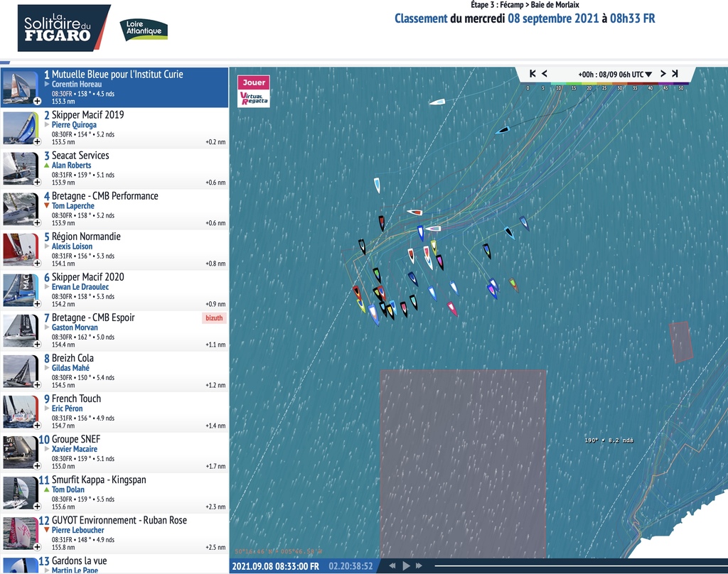Click plus icon for Bretagne - CMB Performance
728x574 pixels.
pyautogui.click(x=37, y=222)
